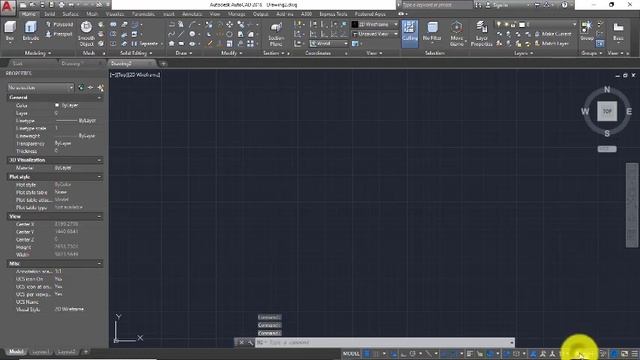Open the No Filter selection tool

(432, 32)
